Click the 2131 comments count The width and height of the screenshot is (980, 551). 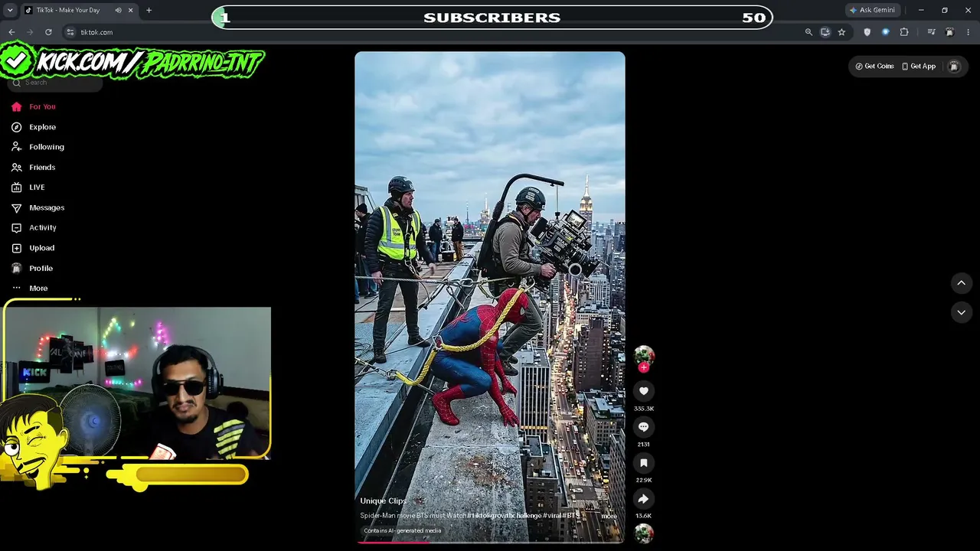pyautogui.click(x=644, y=445)
